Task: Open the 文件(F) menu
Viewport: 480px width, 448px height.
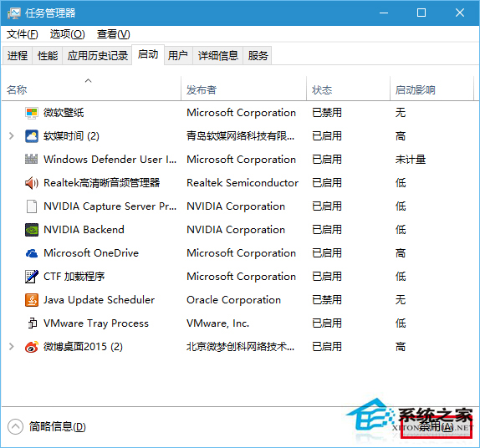Action: 23,34
